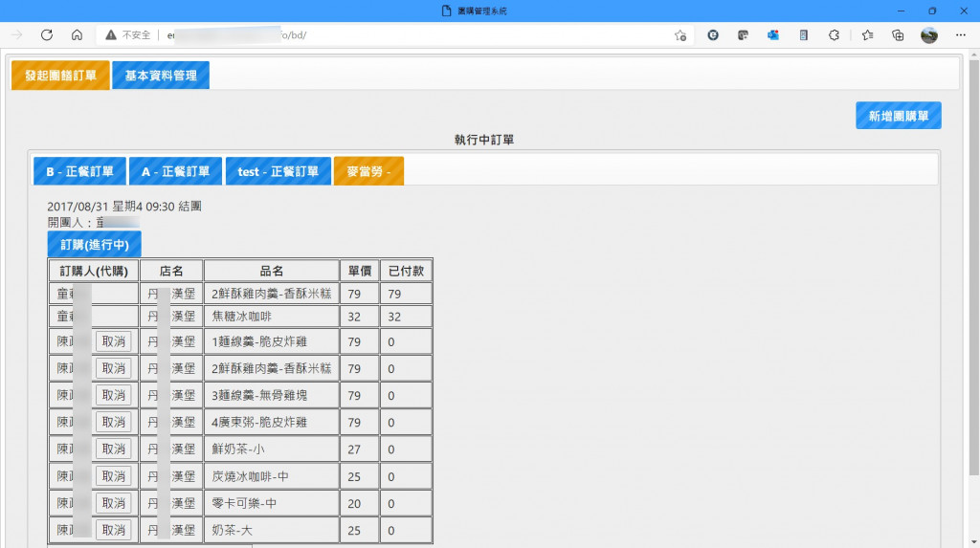Open the Favorites list icon
Image resolution: width=980 pixels, height=548 pixels.
pos(867,35)
